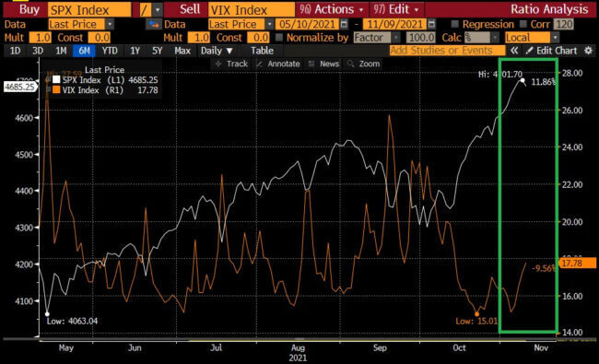
Task: Select the 1M range tab
Action: (x=61, y=51)
